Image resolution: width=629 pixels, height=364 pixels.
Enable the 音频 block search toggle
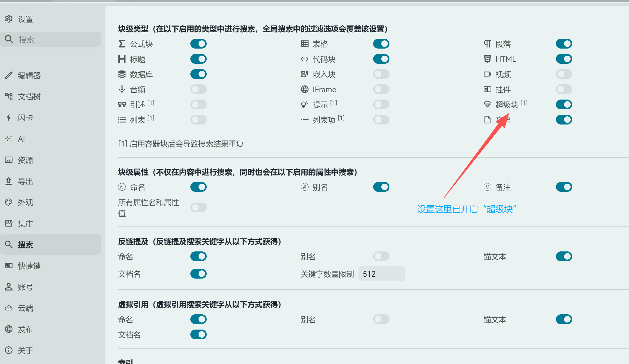click(x=199, y=89)
